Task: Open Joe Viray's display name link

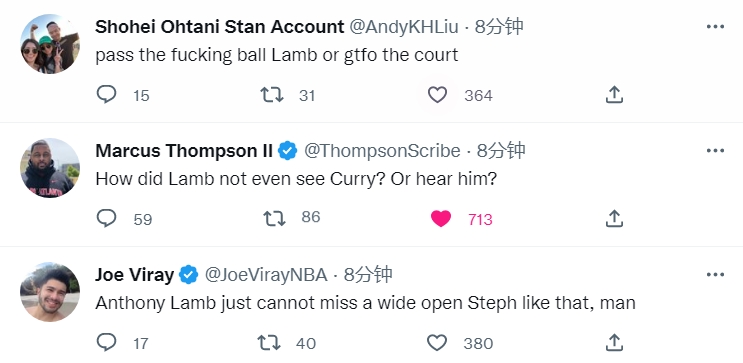Action: coord(135,275)
